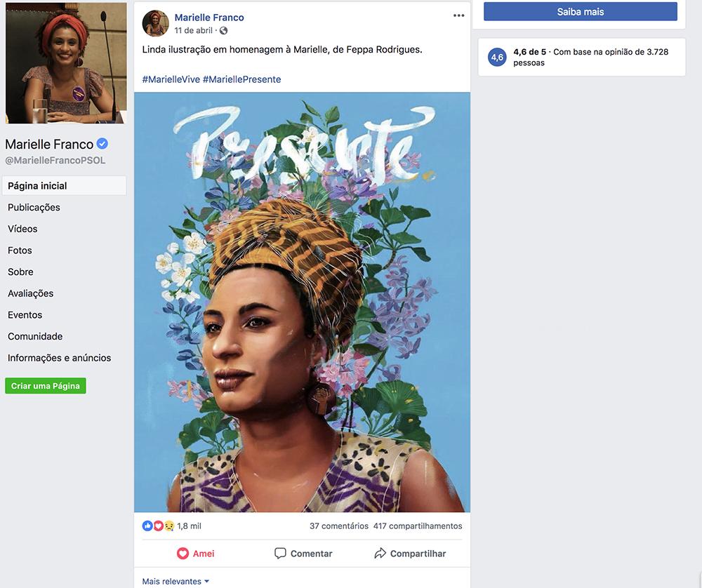View the 37 comentários link
This screenshot has width=702, height=588.
tap(338, 526)
